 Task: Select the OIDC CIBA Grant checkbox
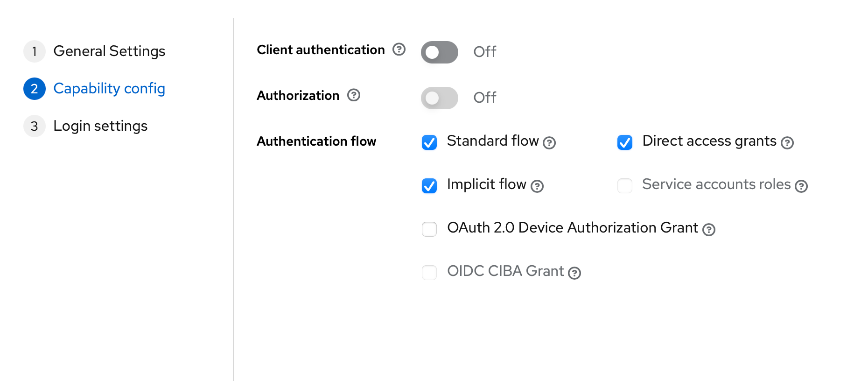tap(429, 273)
